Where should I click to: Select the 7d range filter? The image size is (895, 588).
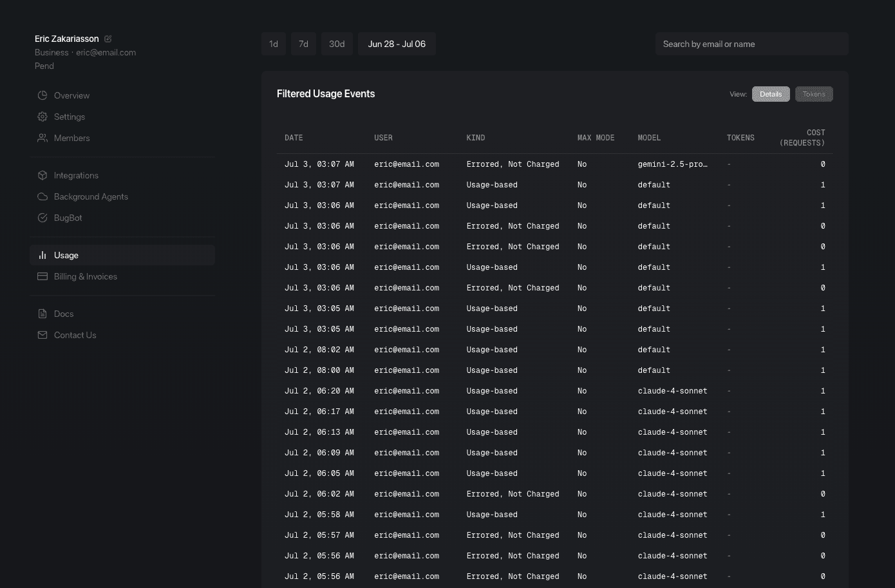[303, 44]
